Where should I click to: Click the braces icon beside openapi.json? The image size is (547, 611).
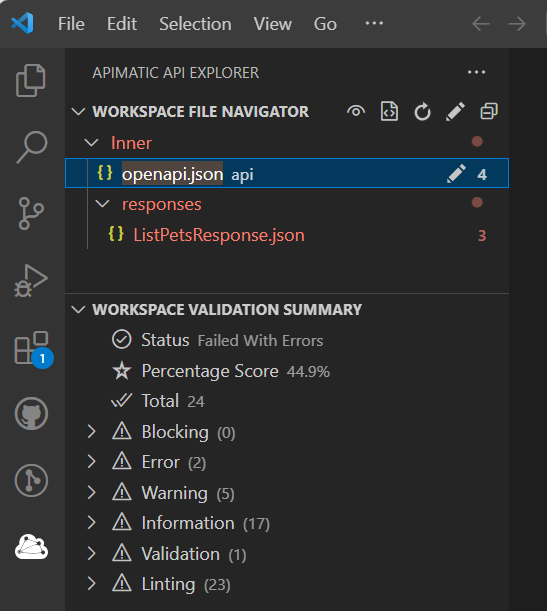[x=105, y=173]
